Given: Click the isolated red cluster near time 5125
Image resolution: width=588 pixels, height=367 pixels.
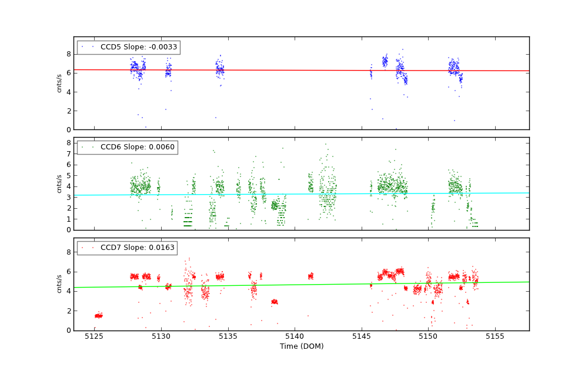Looking at the screenshot, I should (98, 316).
